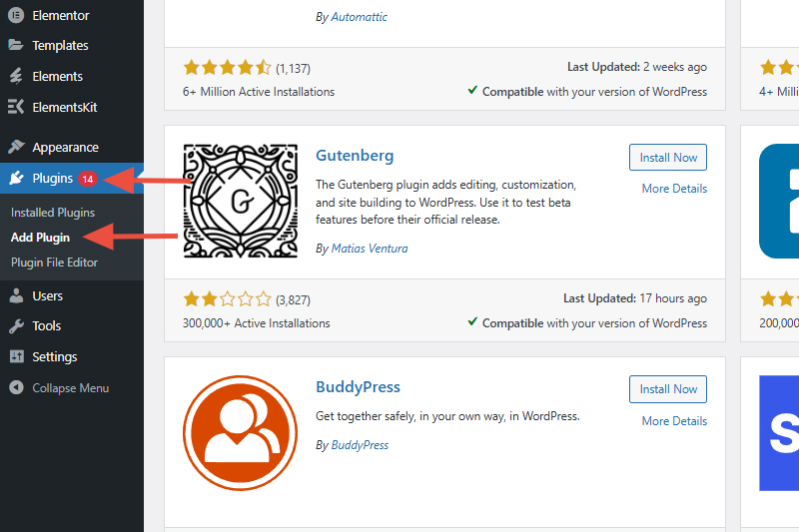The image size is (799, 532).
Task: Click the Settings sliders icon
Action: tap(16, 356)
